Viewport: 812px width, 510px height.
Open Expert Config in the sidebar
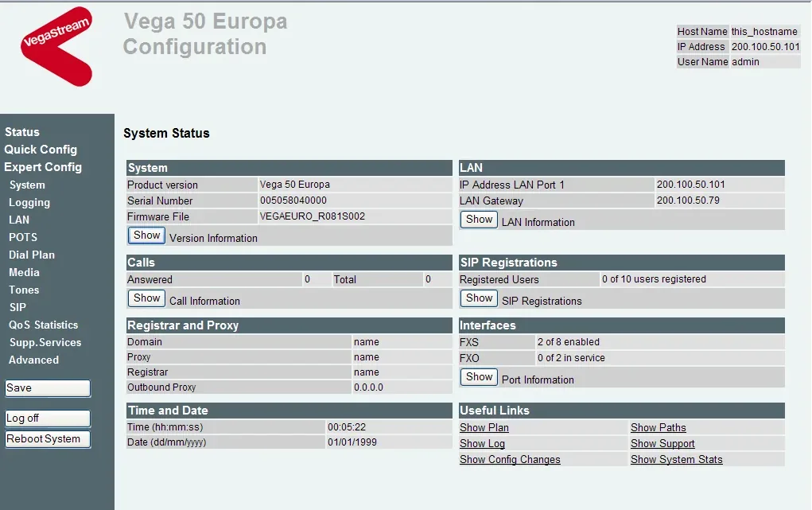pyautogui.click(x=43, y=167)
